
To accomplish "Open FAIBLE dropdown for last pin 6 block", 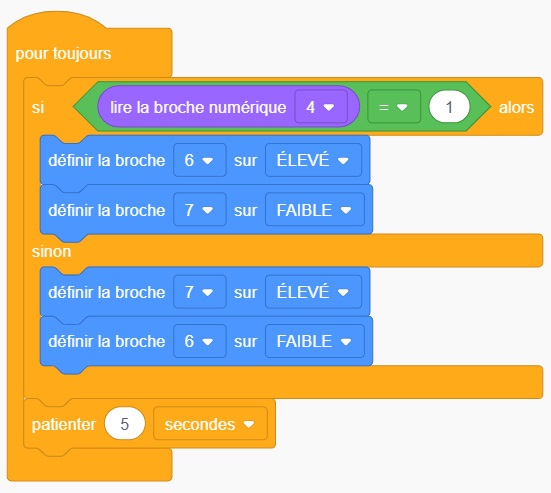I will (x=315, y=341).
